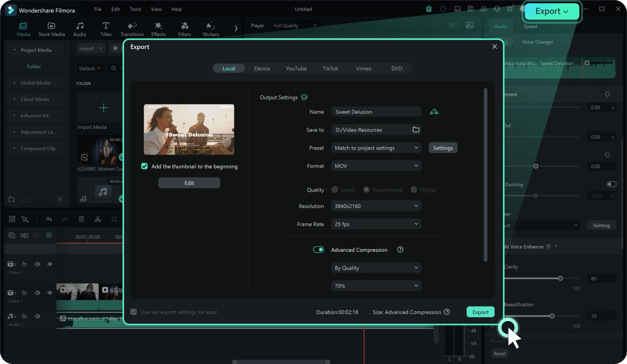Open the Titles panel
The image size is (627, 364).
pos(106,29)
